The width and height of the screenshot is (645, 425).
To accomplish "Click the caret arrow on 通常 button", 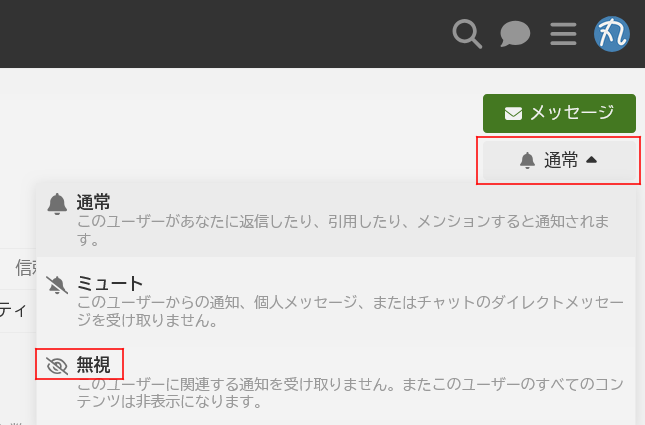I will 592,160.
